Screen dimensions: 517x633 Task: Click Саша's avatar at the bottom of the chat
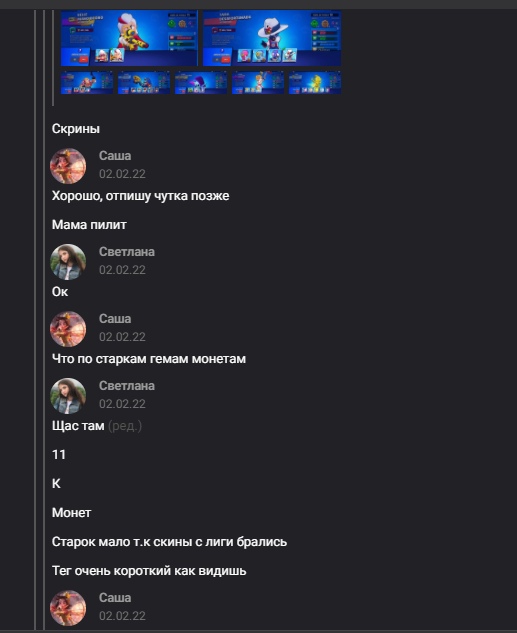(x=68, y=608)
